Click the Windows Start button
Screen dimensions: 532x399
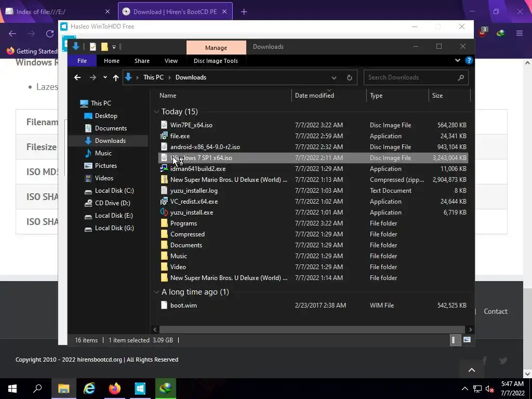click(12, 389)
